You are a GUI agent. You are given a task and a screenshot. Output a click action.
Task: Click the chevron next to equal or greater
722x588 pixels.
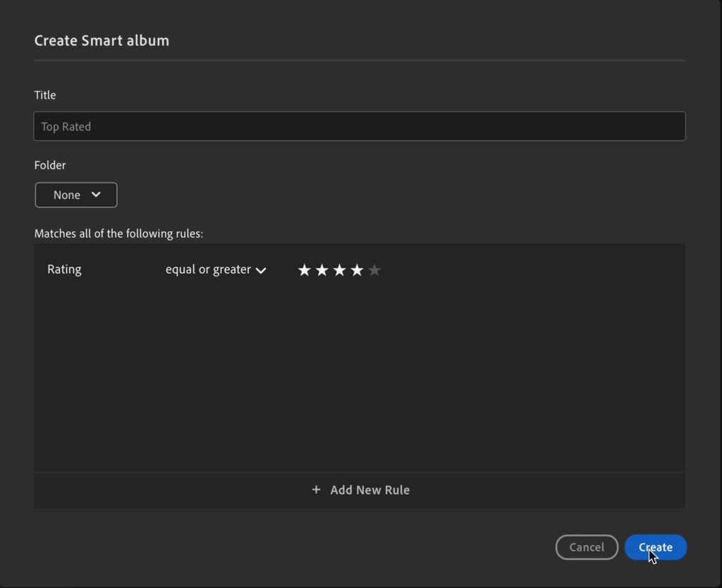pyautogui.click(x=261, y=270)
